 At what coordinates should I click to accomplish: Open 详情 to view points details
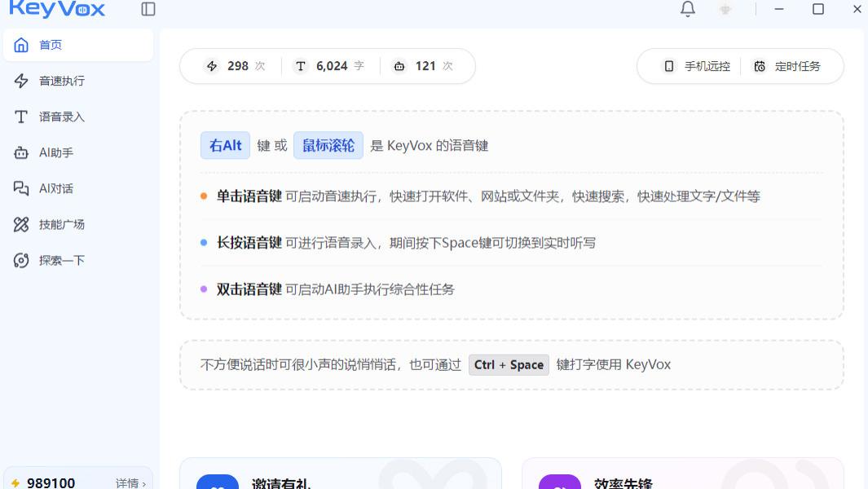(x=129, y=482)
